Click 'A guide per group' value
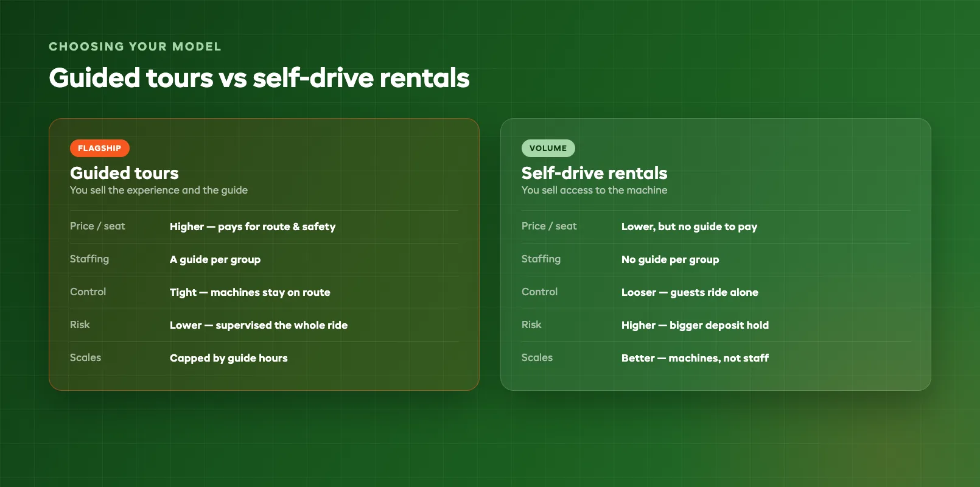Viewport: 980px width, 487px height. [215, 259]
